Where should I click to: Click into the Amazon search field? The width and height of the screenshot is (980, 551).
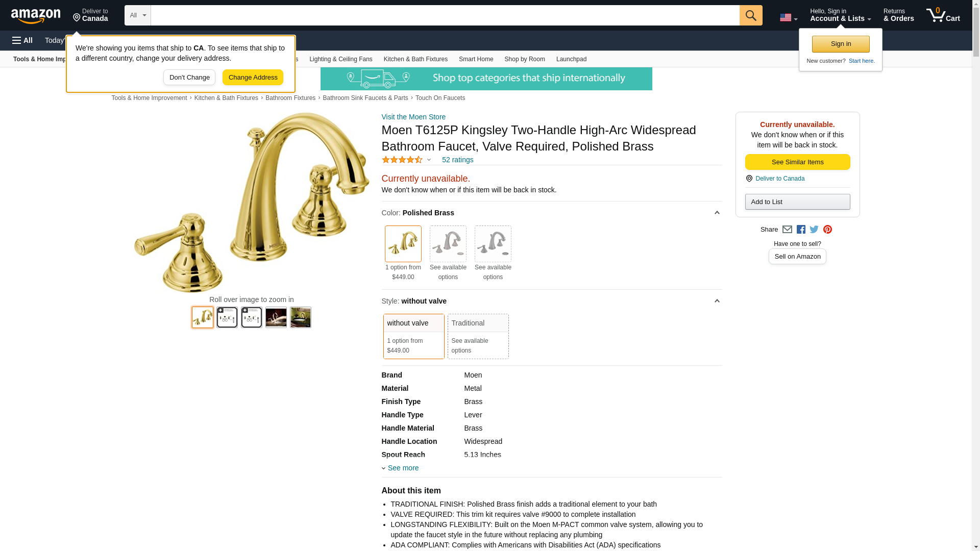[445, 15]
